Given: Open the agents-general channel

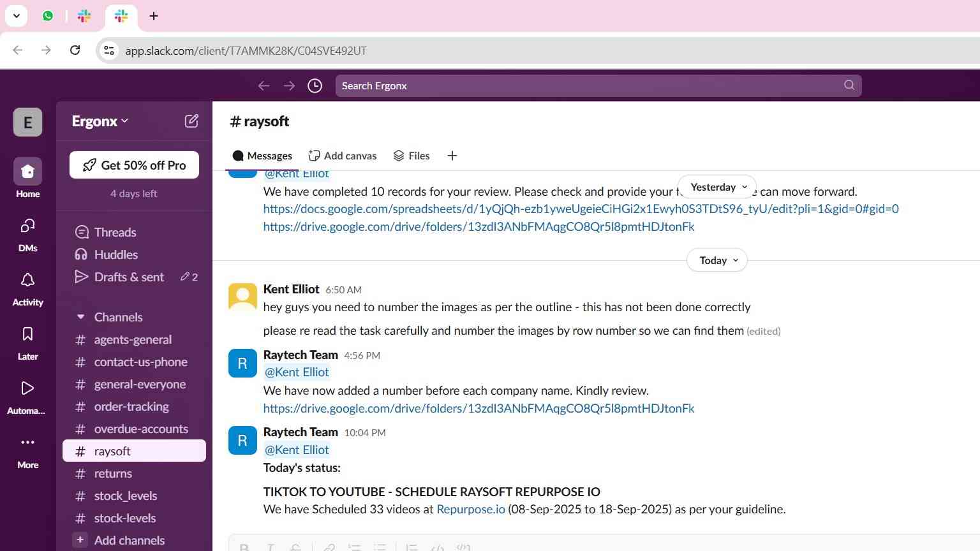Looking at the screenshot, I should click(x=134, y=339).
